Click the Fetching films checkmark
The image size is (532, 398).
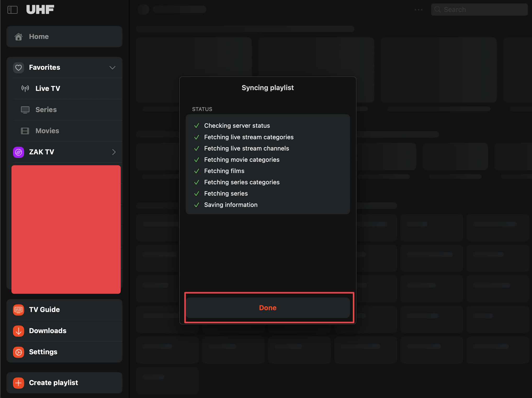click(x=197, y=171)
